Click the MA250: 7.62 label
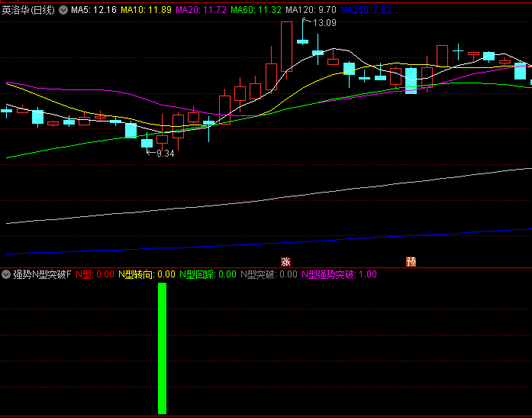The width and height of the screenshot is (532, 418). (x=366, y=10)
